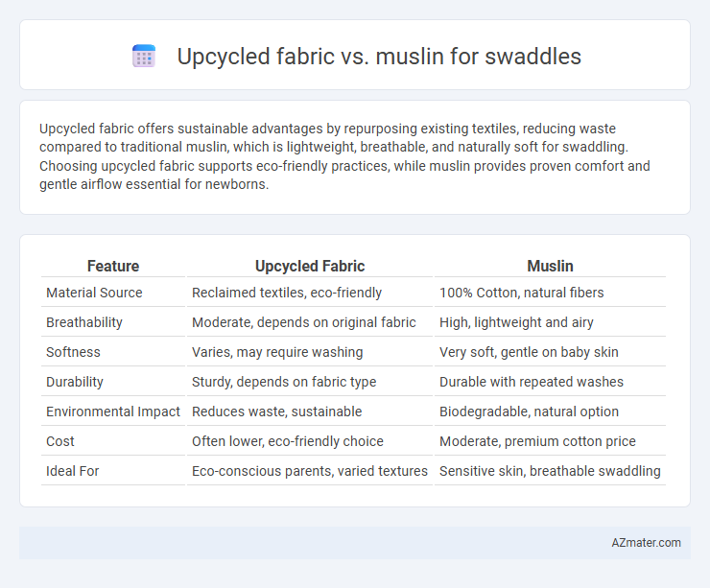Select '100% Cotton, natural fibers' cell
Viewport: 710px width, 588px height.
coord(521,293)
